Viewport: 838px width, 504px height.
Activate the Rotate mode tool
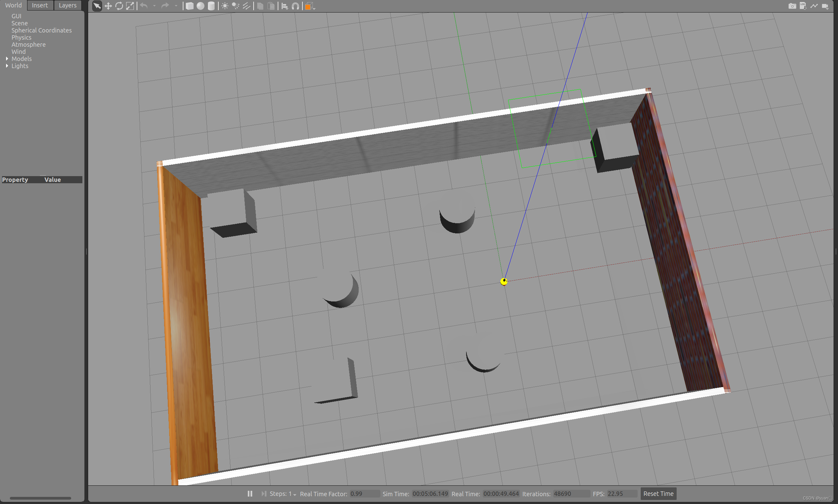click(119, 6)
